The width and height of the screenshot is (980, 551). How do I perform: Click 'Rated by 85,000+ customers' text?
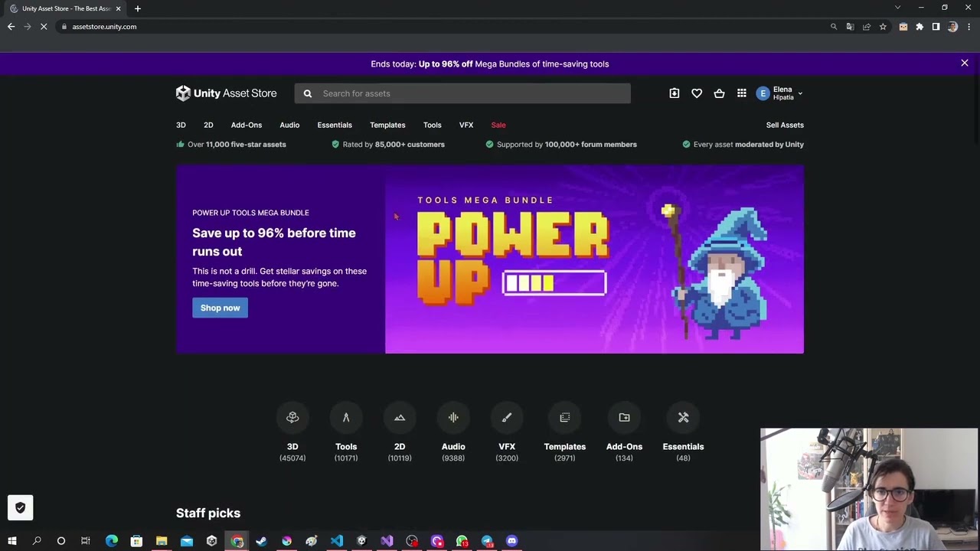[394, 144]
